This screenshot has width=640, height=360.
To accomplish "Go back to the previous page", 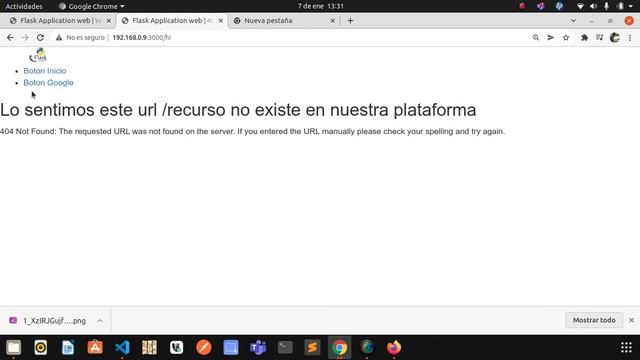I will (10, 38).
